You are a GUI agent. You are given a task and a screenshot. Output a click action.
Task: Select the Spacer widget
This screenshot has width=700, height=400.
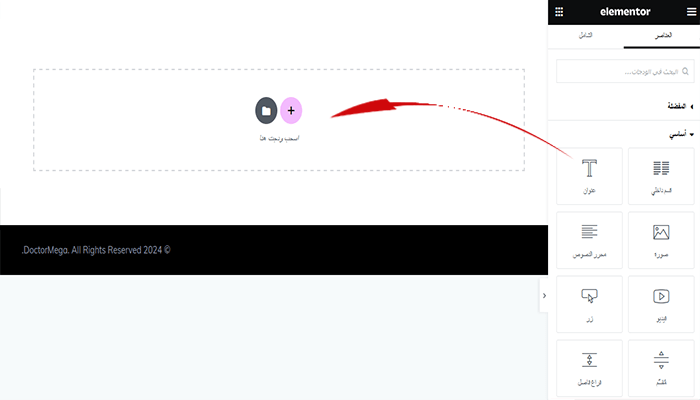[589, 368]
